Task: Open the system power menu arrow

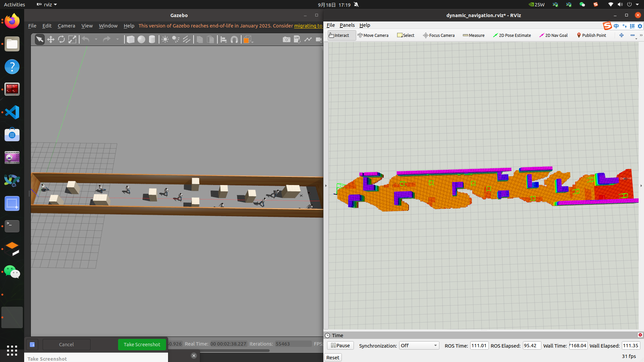Action: pyautogui.click(x=637, y=5)
